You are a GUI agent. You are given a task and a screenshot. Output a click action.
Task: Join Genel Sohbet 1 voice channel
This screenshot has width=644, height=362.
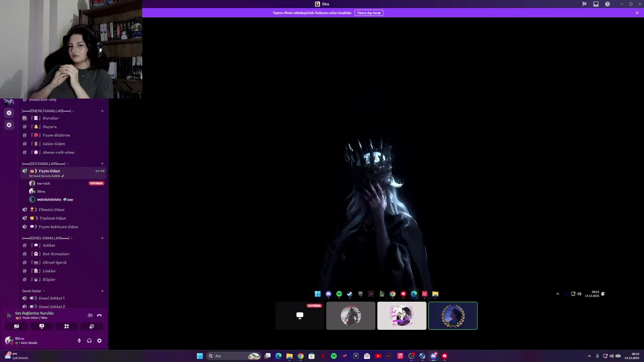[63, 298]
